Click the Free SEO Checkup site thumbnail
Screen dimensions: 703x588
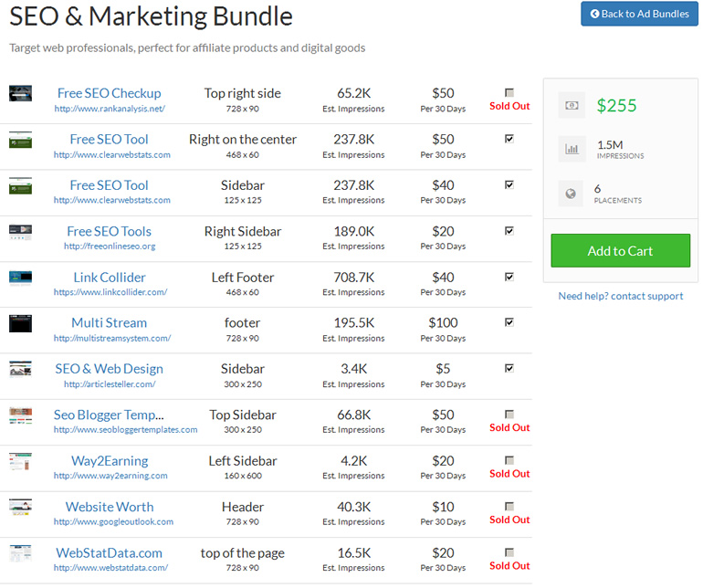click(x=21, y=93)
